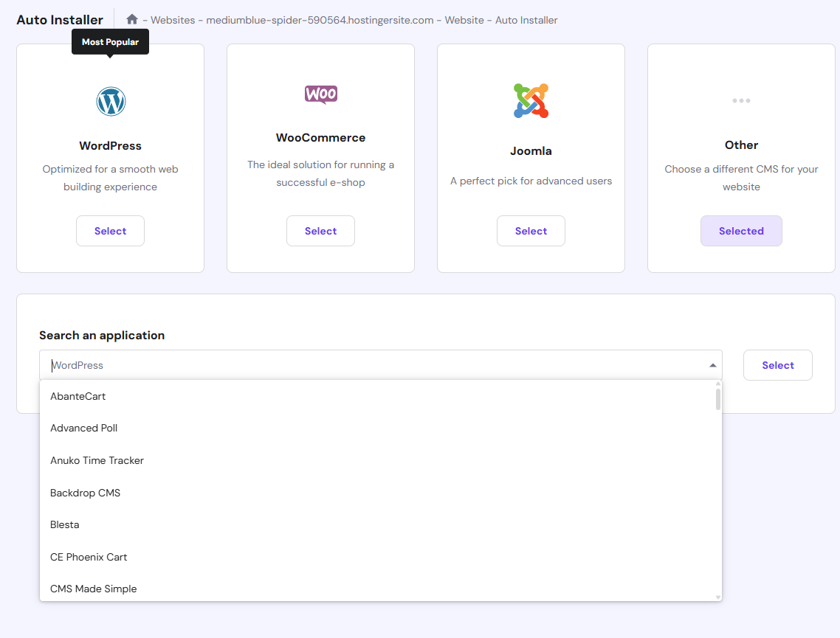Viewport: 840px width, 638px height.
Task: Pick Backdrop CMS option
Action: [380, 493]
